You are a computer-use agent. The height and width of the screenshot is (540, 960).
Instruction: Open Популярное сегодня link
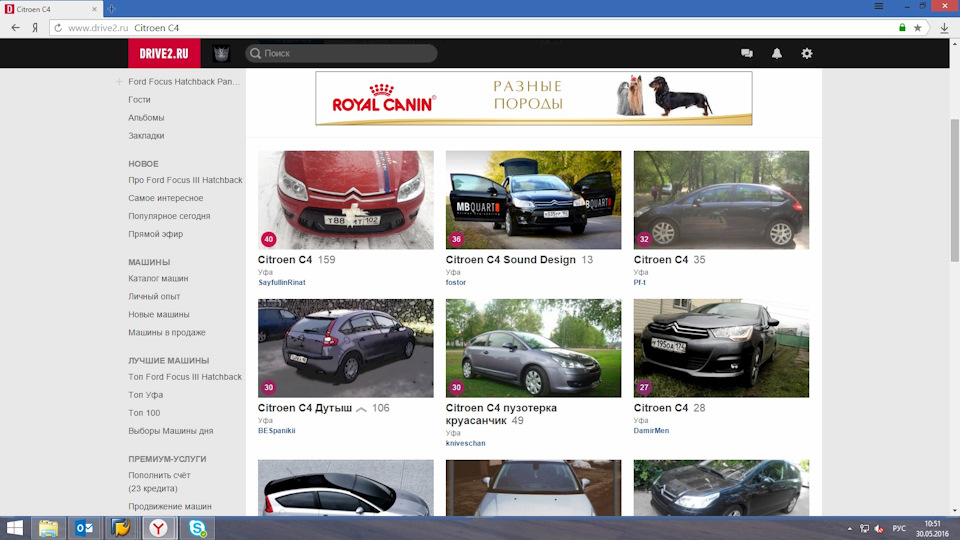coord(169,216)
